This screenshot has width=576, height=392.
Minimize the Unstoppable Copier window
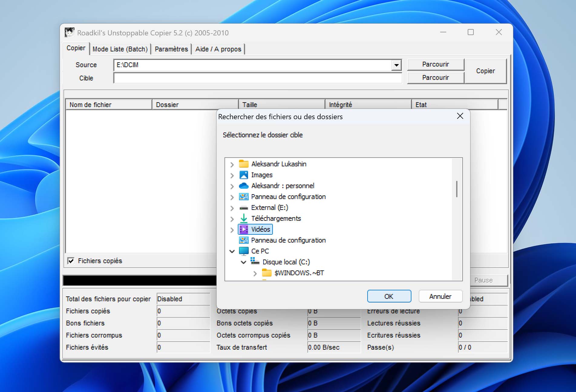443,32
